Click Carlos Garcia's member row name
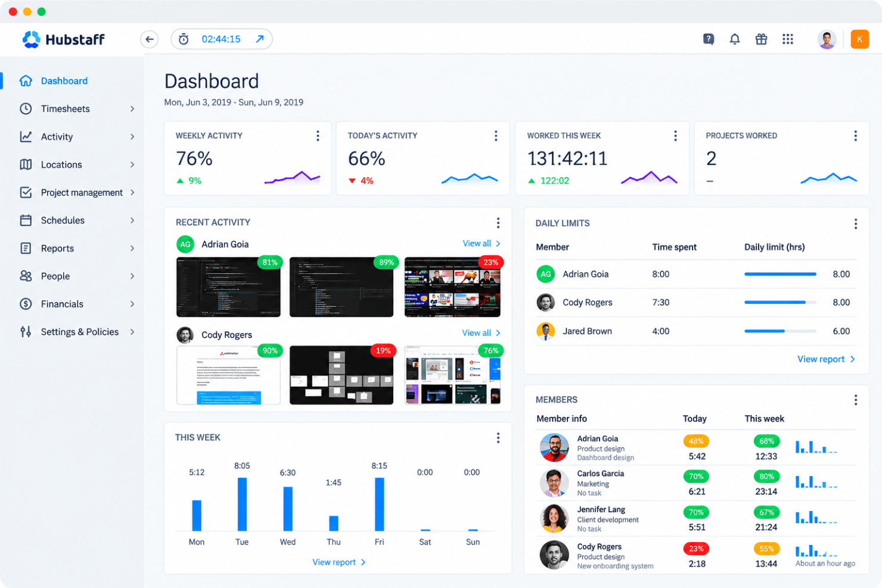Viewport: 882px width, 588px height. (x=600, y=474)
